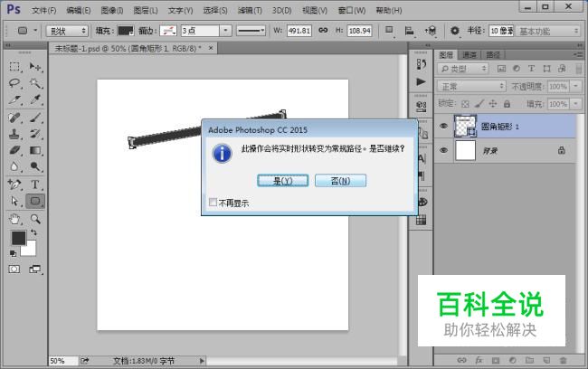Toggle the type layer filter
Image resolution: width=588 pixels, height=369 pixels.
click(x=531, y=69)
